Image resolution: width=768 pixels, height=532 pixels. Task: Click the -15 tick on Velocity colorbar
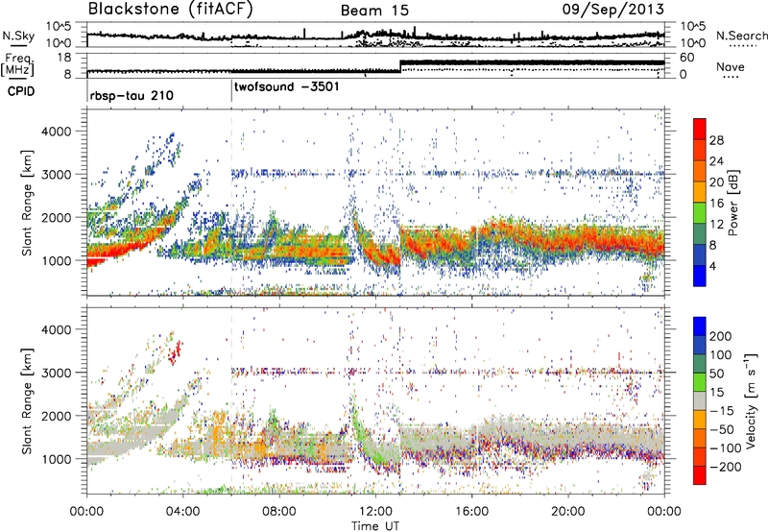721,410
